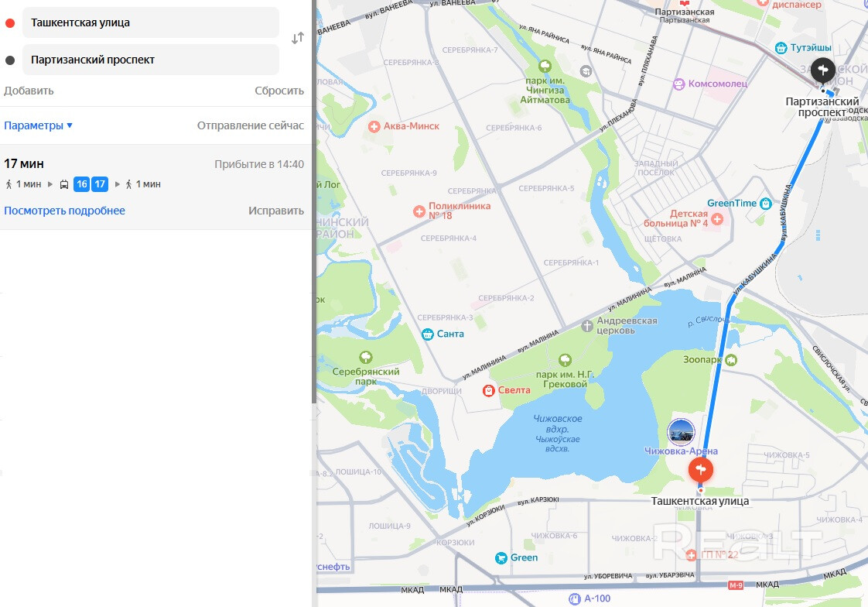
Task: Click the Андреевская церковь church icon
Action: (587, 326)
